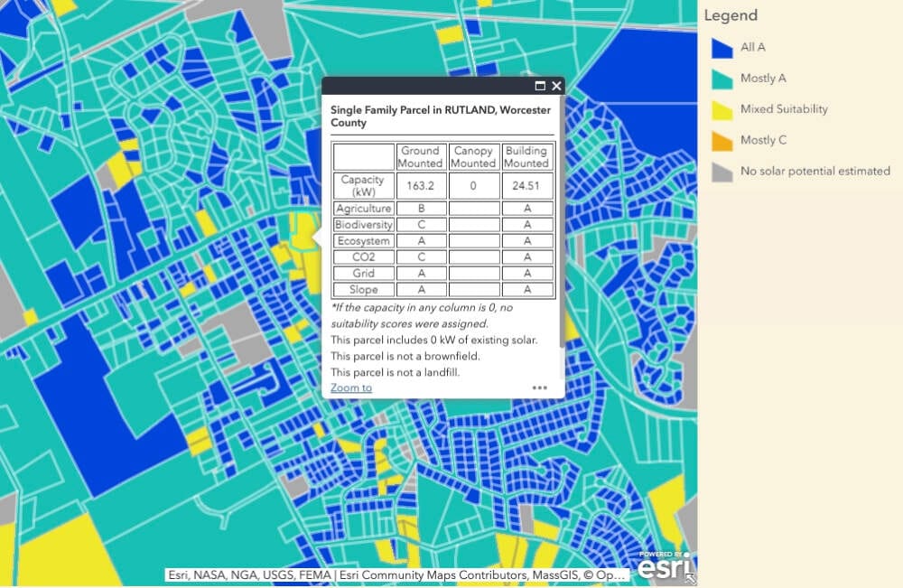Viewport: 903px width, 588px height.
Task: Click the CO2 row label
Action: (x=363, y=257)
